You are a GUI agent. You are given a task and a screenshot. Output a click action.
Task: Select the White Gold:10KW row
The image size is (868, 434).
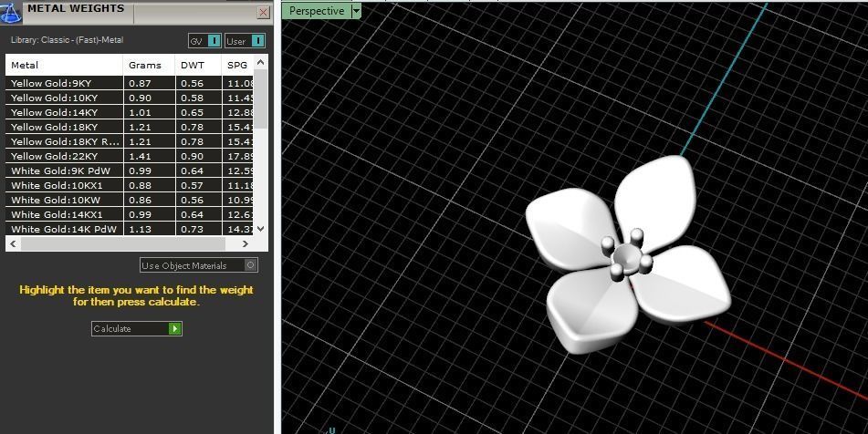click(x=130, y=200)
